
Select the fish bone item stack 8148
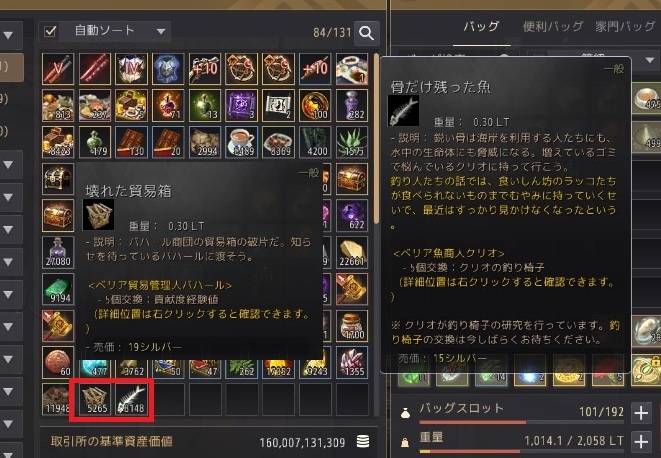131,399
